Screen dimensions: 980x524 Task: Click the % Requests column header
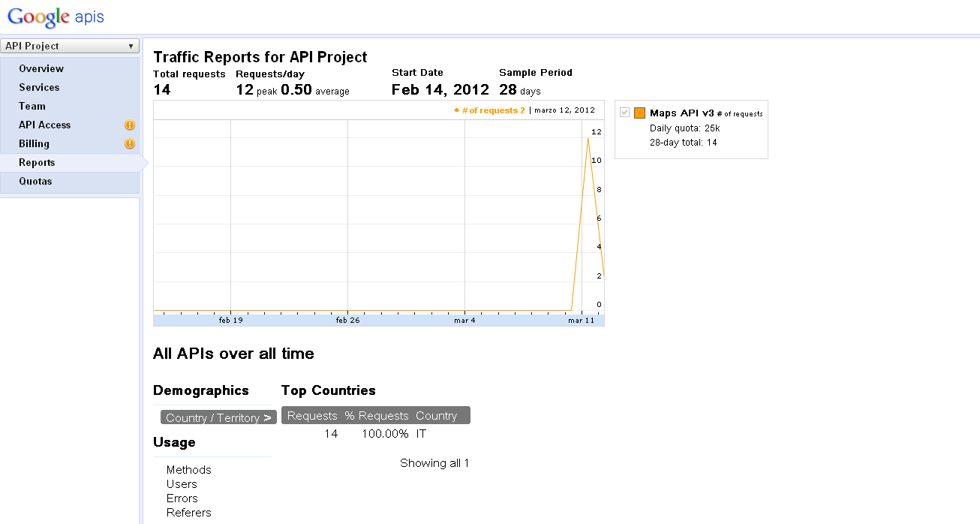pos(377,416)
